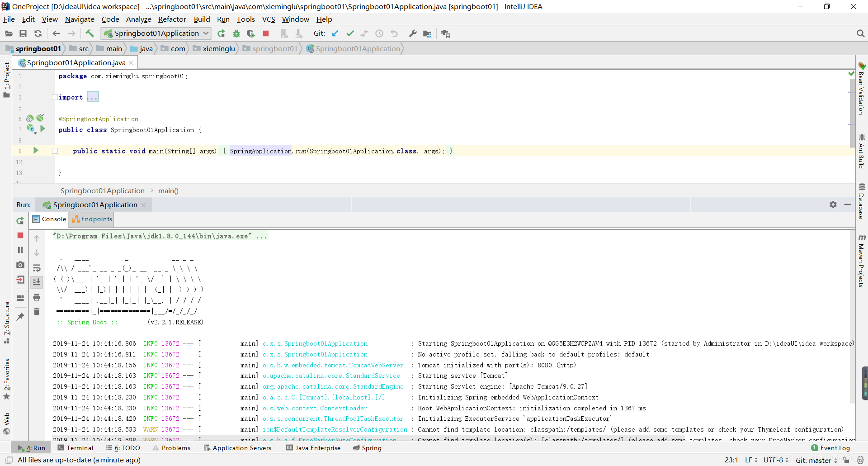Open the Analyze menu
Screen dimensions: 868x466
tap(138, 19)
